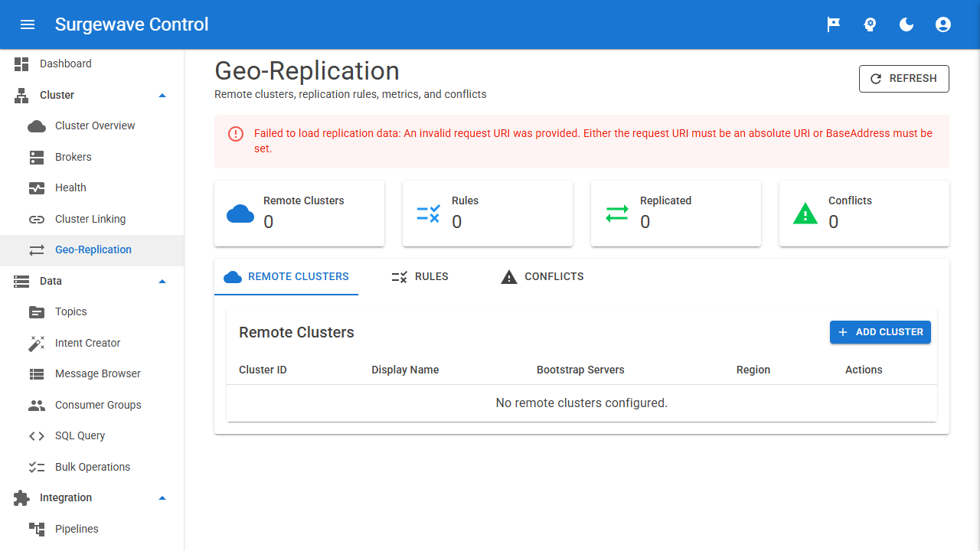
Task: Switch to the Rules tab
Action: (420, 277)
